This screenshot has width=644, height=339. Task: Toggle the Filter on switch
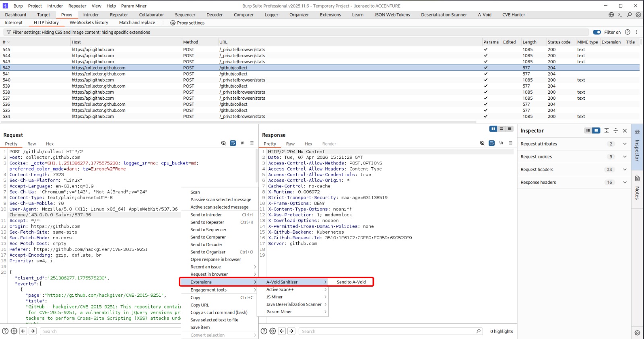[x=597, y=32]
